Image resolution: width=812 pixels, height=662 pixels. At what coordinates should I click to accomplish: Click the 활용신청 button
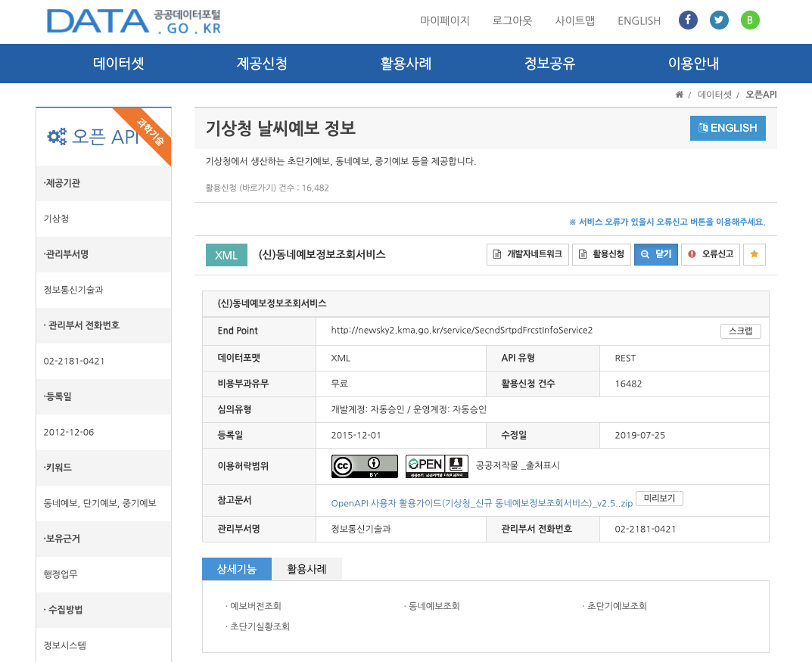pyautogui.click(x=602, y=254)
